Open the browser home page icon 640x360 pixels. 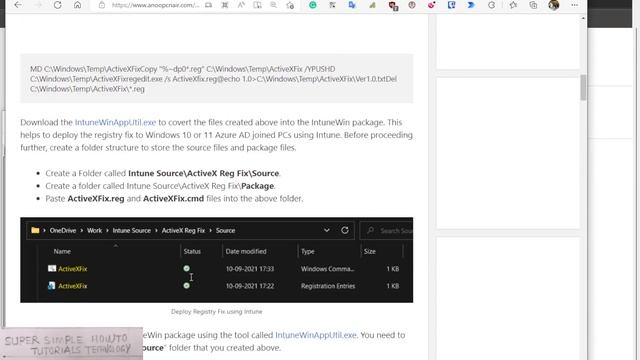78,5
